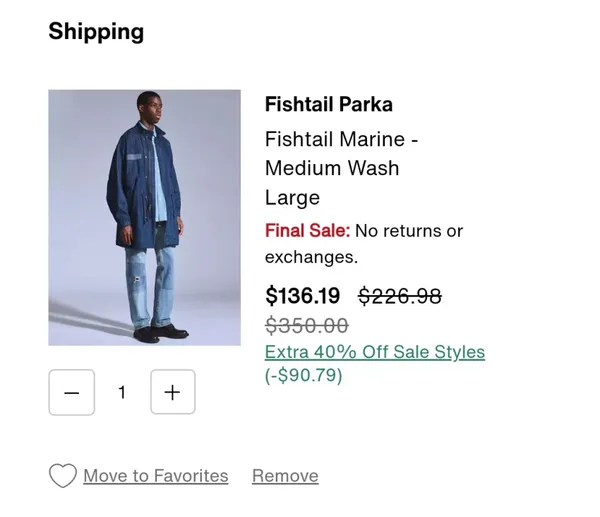600x517 pixels.
Task: Click the Large size text
Action: click(292, 197)
